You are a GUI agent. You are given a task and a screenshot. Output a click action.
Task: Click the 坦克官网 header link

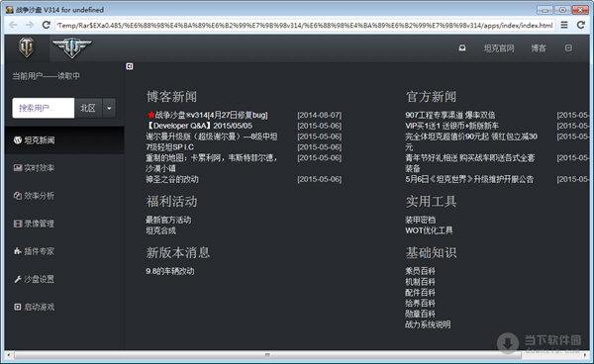pos(499,48)
